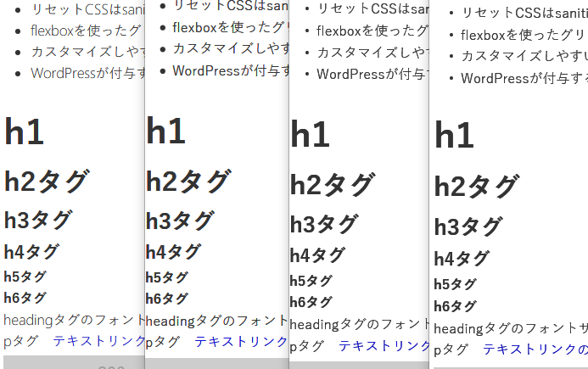Screen dimensions: 588x369
Task: Click headingタグ paragraph in third panel from left
Action: pos(359,324)
